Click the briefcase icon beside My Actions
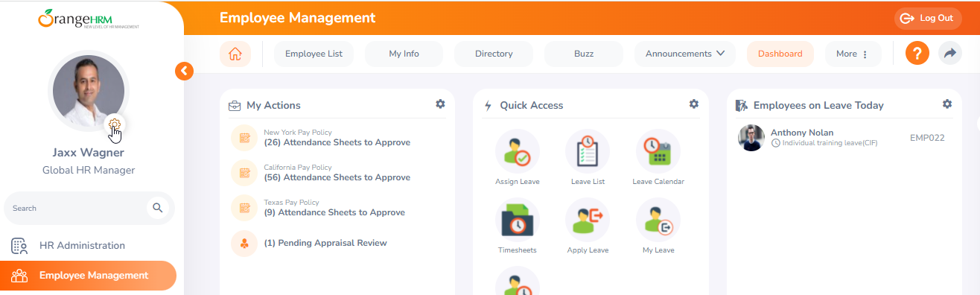Image resolution: width=980 pixels, height=295 pixels. click(235, 106)
